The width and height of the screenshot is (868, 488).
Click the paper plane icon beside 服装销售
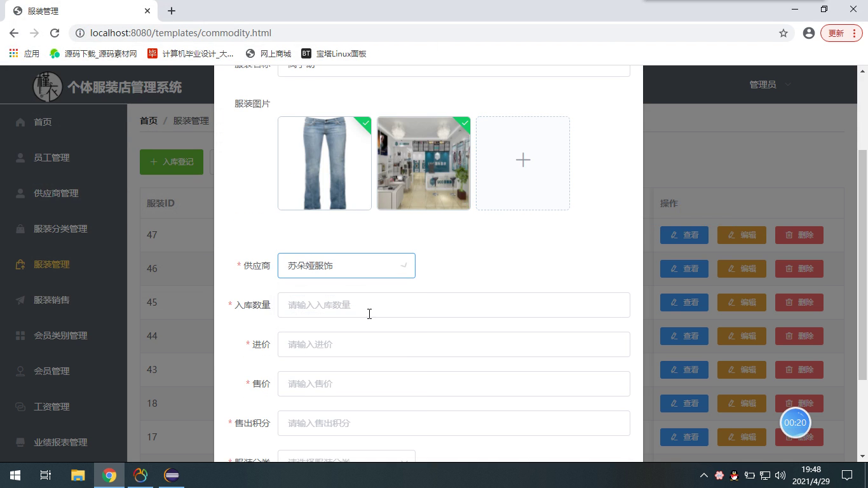pos(20,300)
